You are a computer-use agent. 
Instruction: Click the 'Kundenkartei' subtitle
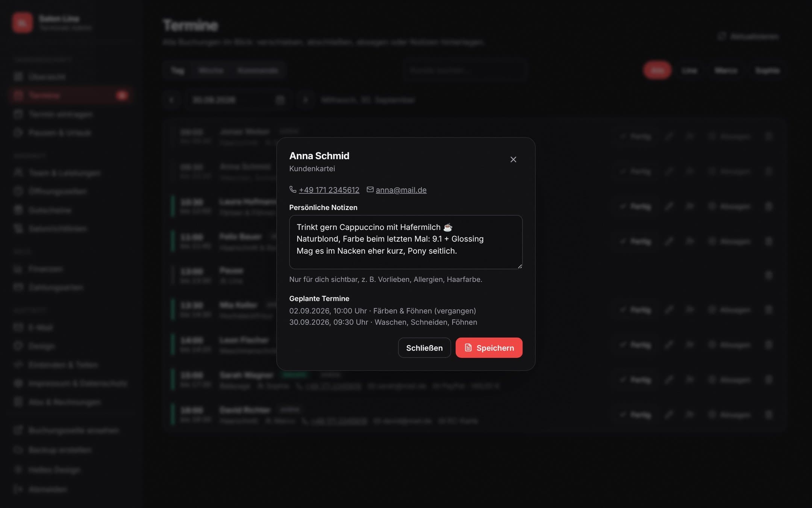312,169
